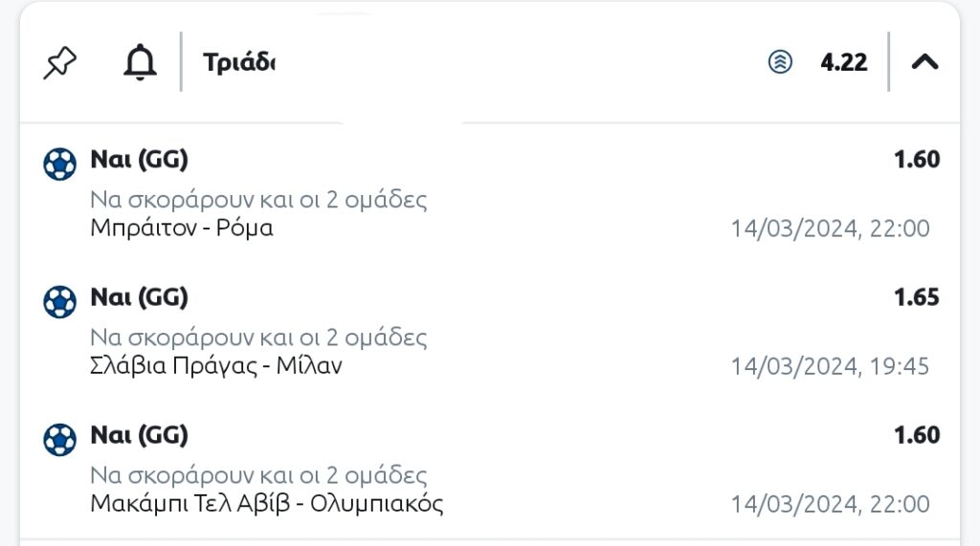Screen dimensions: 980x546
Task: Click 1.60 odds for Μακάμπι Τελ Αβίβ match
Action: [x=916, y=435]
